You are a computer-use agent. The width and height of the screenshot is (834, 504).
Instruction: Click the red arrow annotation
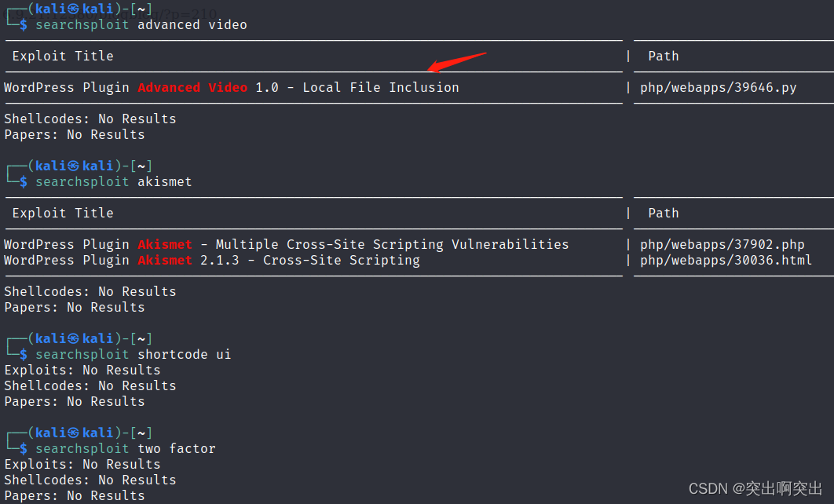(457, 62)
